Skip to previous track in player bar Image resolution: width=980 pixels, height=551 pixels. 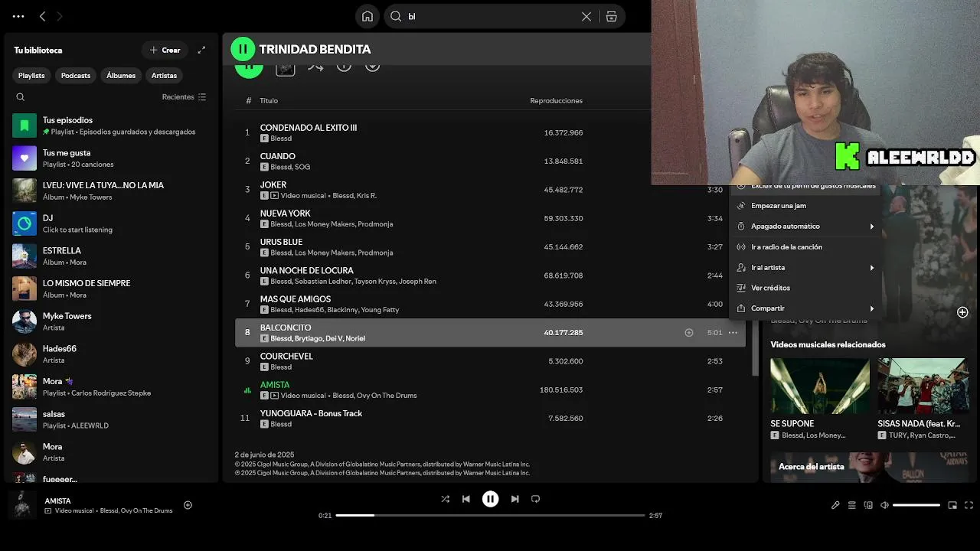coord(465,499)
